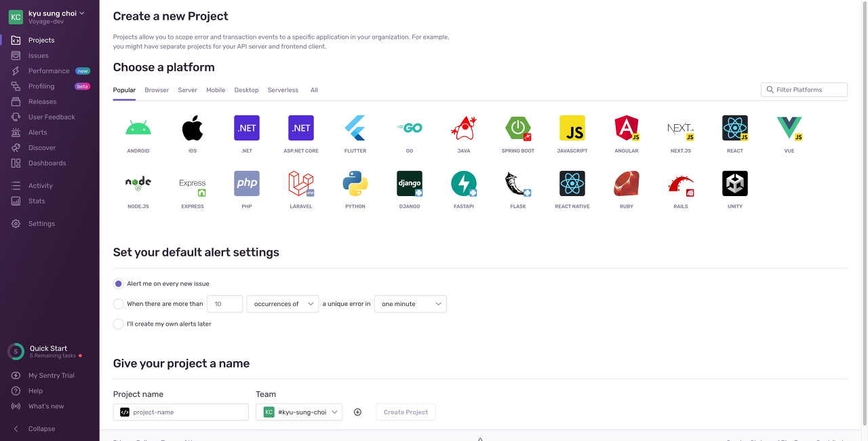Open the 'occurrences of' dropdown
The height and width of the screenshot is (441, 868).
pos(283,304)
